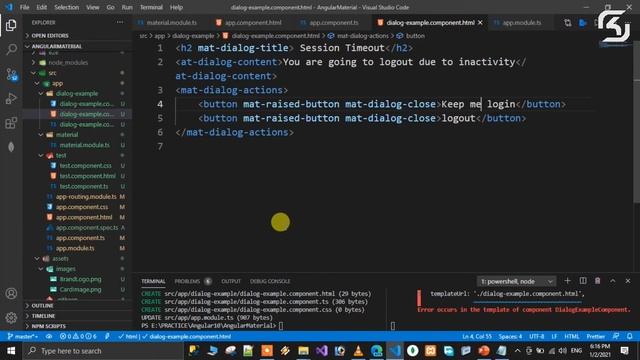Click Spaces: 4 indentation setting
This screenshot has height=360, width=640.
tap(510, 336)
